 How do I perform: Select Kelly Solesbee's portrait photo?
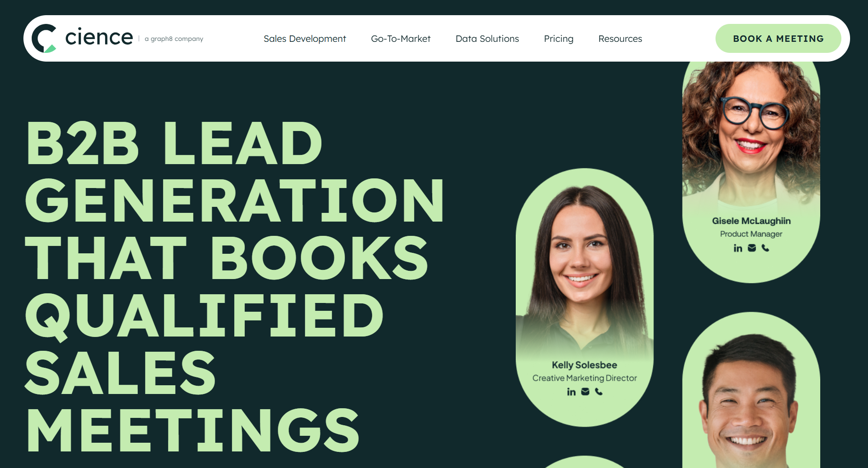584,271
